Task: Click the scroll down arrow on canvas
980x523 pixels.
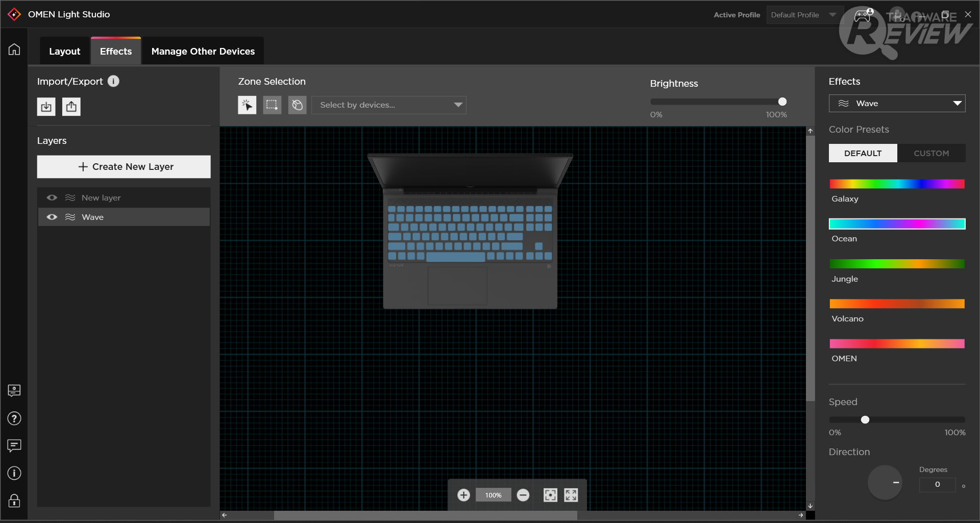Action: pos(811,506)
